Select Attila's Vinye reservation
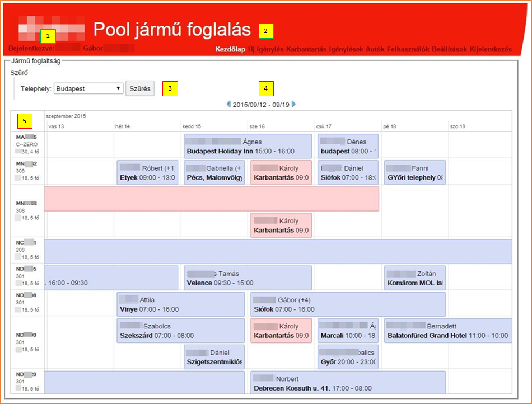Image resolution: width=532 pixels, height=404 pixels. click(180, 304)
